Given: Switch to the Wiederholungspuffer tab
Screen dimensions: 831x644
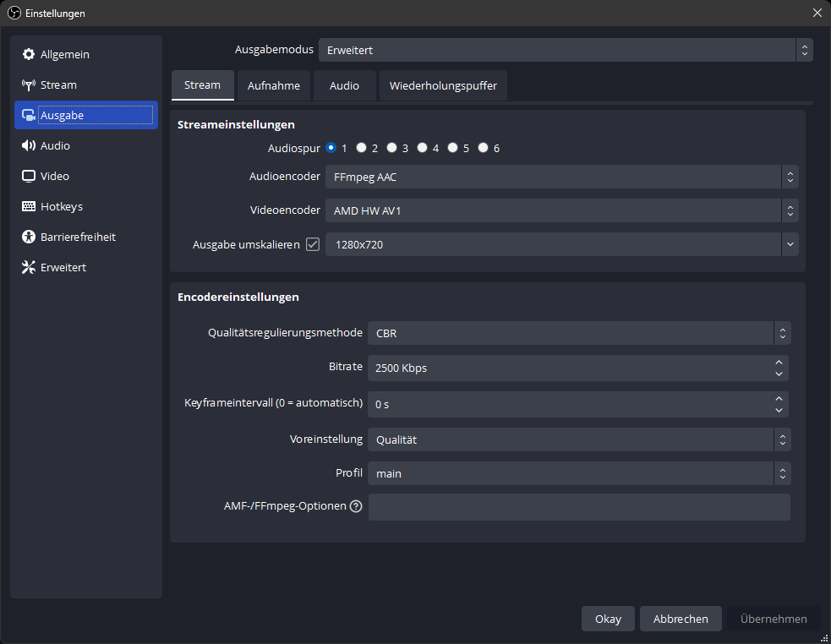Looking at the screenshot, I should tap(443, 85).
